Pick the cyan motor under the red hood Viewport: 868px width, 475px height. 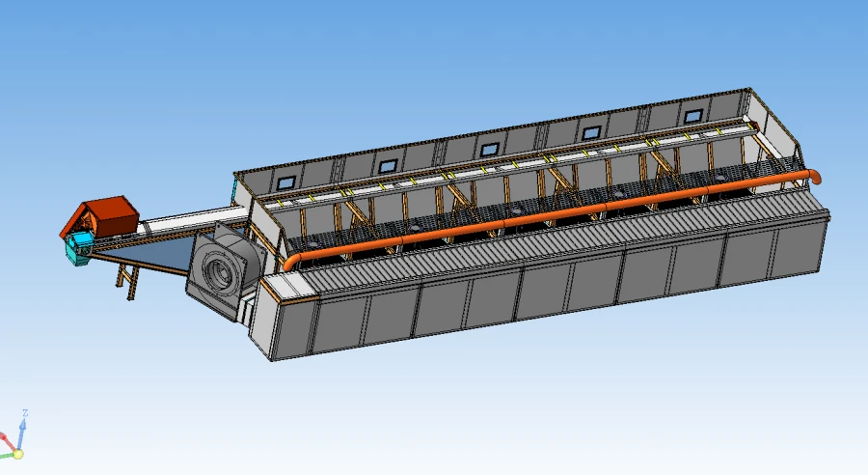(77, 247)
